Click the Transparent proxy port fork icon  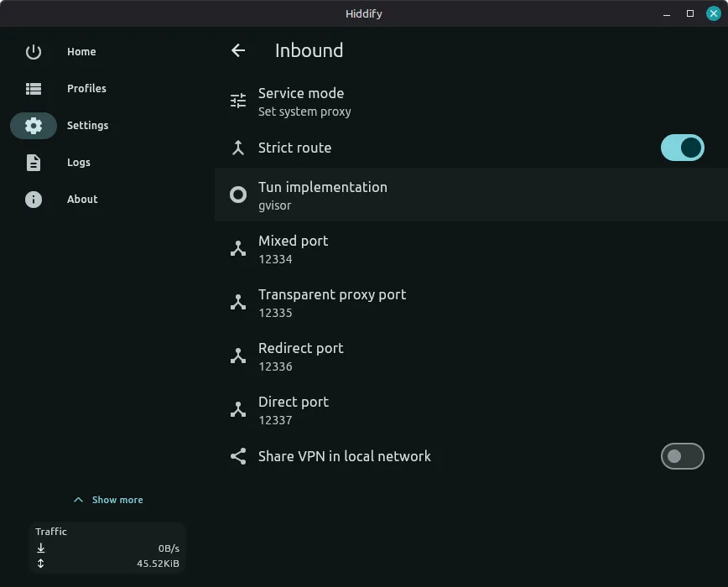(x=238, y=302)
